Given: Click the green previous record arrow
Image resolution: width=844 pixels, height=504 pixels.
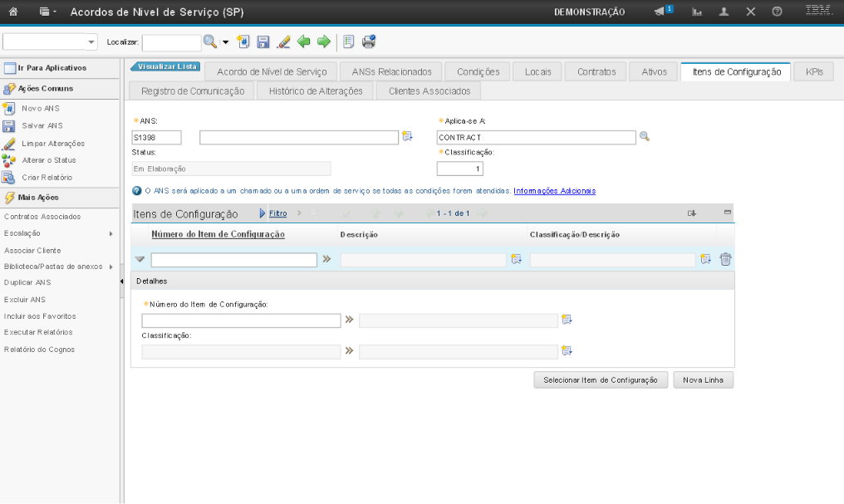Looking at the screenshot, I should pos(304,42).
